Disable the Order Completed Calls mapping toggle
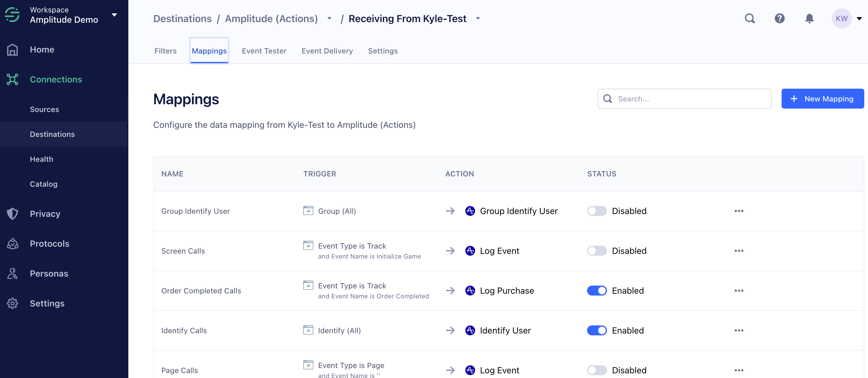Screen dimensions: 868x378 coord(596,290)
